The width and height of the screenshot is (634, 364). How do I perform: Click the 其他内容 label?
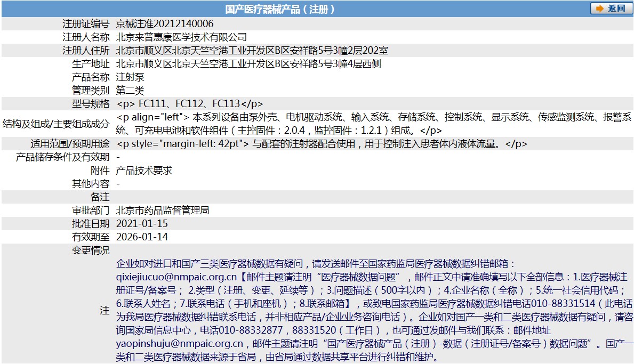click(91, 184)
